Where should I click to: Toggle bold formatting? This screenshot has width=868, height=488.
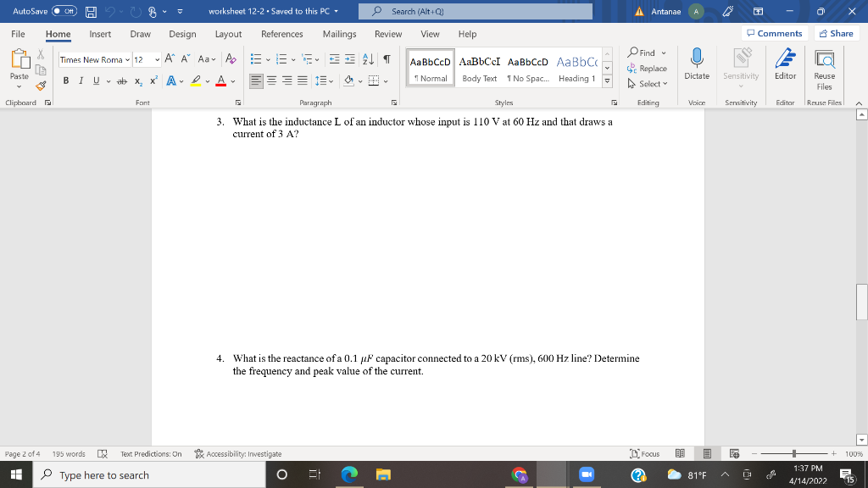click(67, 80)
